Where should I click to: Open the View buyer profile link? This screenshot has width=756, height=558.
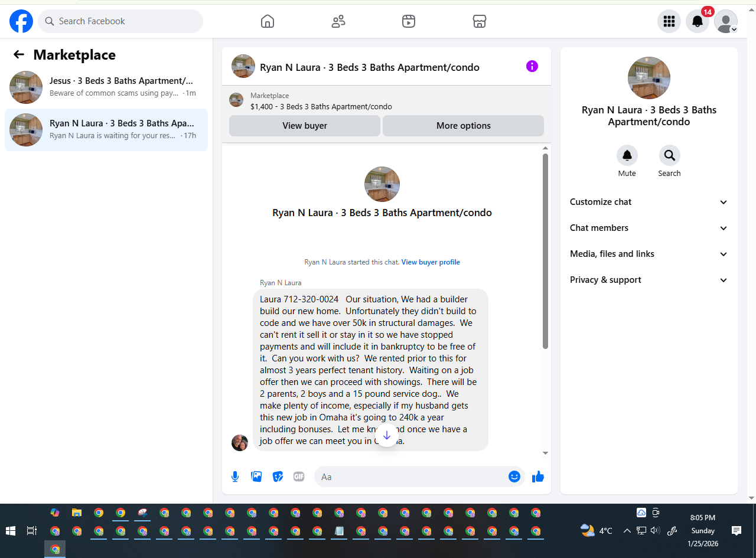(431, 262)
